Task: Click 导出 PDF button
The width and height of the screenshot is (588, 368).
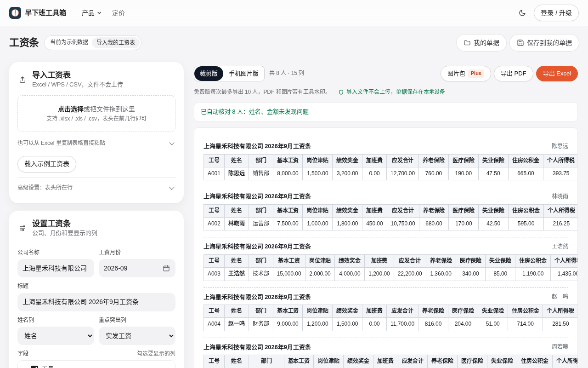Action: (513, 74)
